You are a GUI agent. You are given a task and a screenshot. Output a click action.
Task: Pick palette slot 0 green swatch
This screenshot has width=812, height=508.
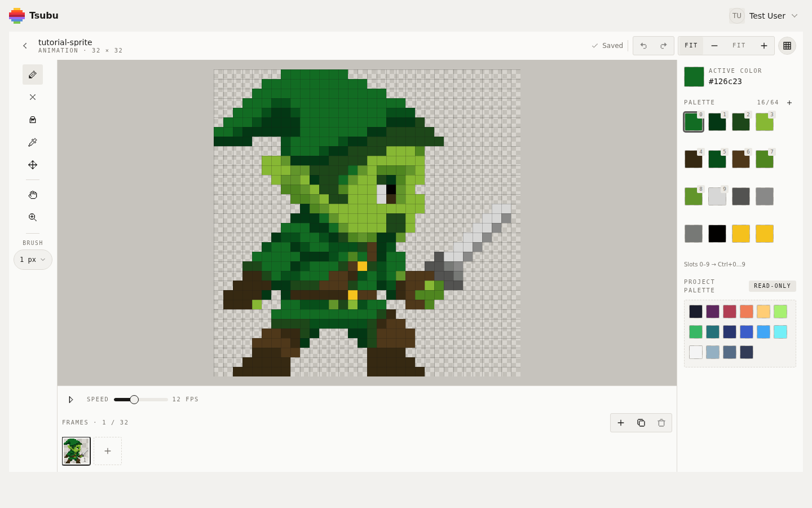694,122
